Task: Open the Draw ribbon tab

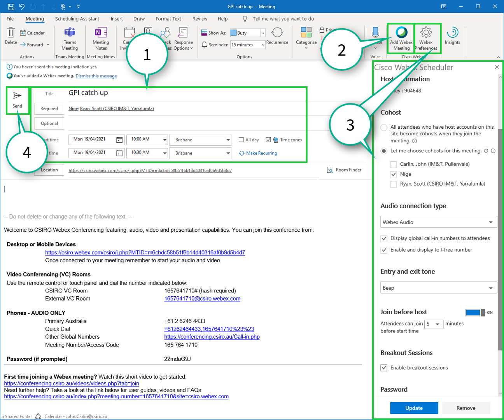Action: [x=139, y=19]
